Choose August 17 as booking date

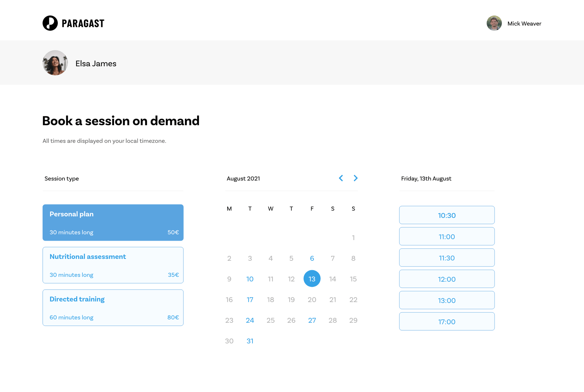coord(250,299)
